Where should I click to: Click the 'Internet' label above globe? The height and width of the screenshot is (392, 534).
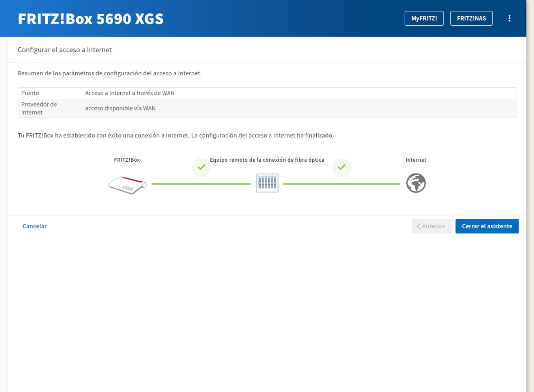coord(416,160)
